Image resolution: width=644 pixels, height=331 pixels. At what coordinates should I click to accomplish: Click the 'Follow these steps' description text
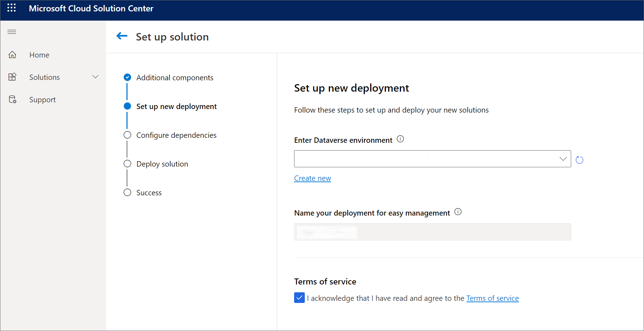click(391, 110)
